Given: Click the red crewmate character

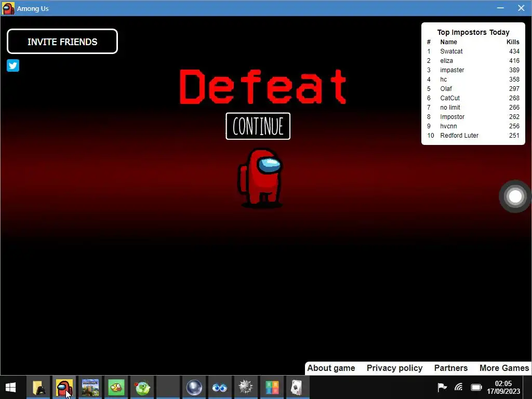Looking at the screenshot, I should [x=261, y=178].
